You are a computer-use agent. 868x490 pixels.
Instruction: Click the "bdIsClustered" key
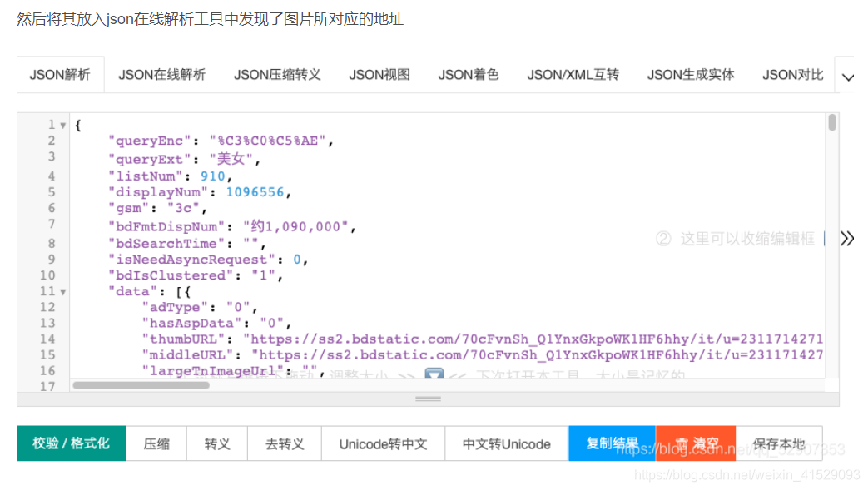(171, 275)
